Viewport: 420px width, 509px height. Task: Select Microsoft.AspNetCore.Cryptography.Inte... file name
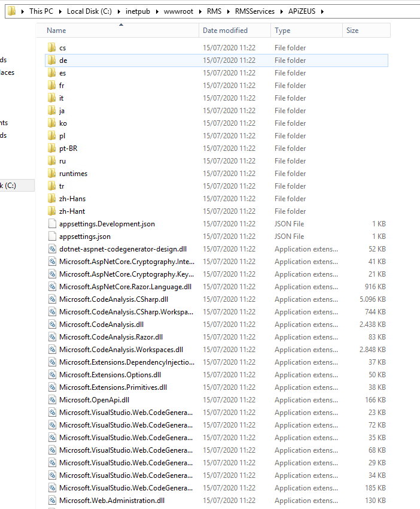click(x=127, y=262)
